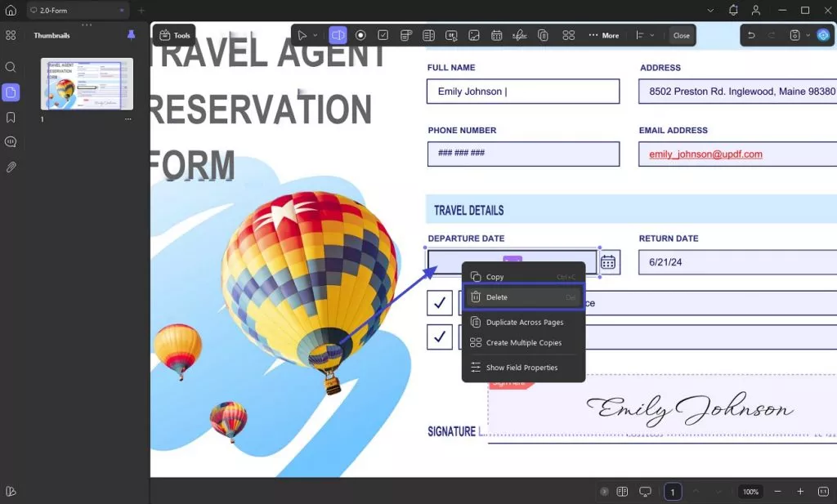Click the search magnifier icon in sidebar

click(x=11, y=68)
